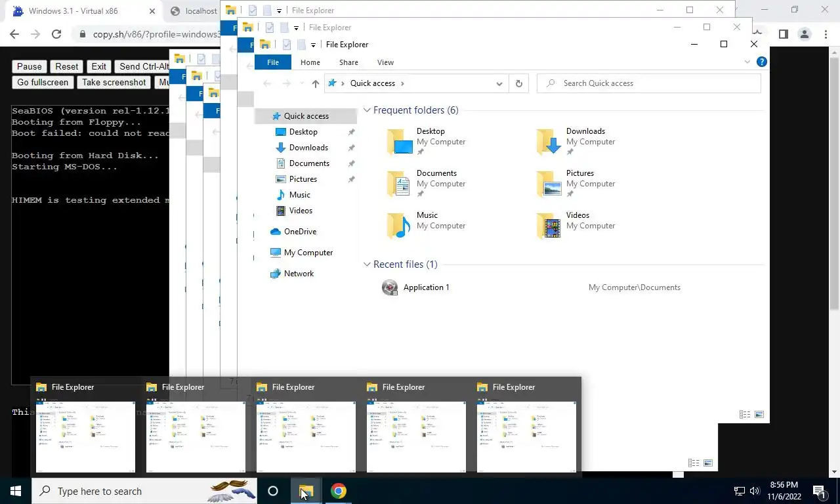Switch the middle window to large thumbnails view
The height and width of the screenshot is (504, 840).
[x=708, y=463]
